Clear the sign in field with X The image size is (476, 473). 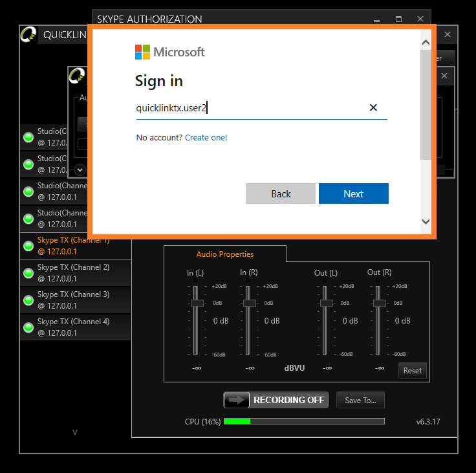373,107
